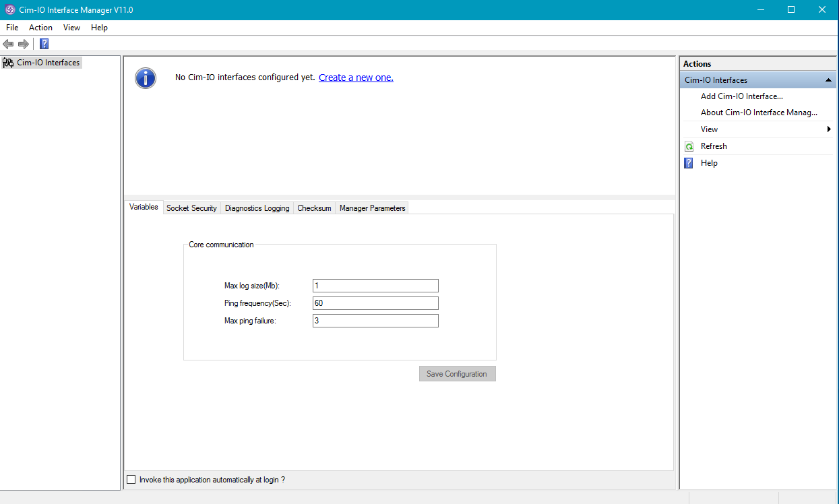Click the Max ping failure field
839x504 pixels.
click(x=375, y=321)
